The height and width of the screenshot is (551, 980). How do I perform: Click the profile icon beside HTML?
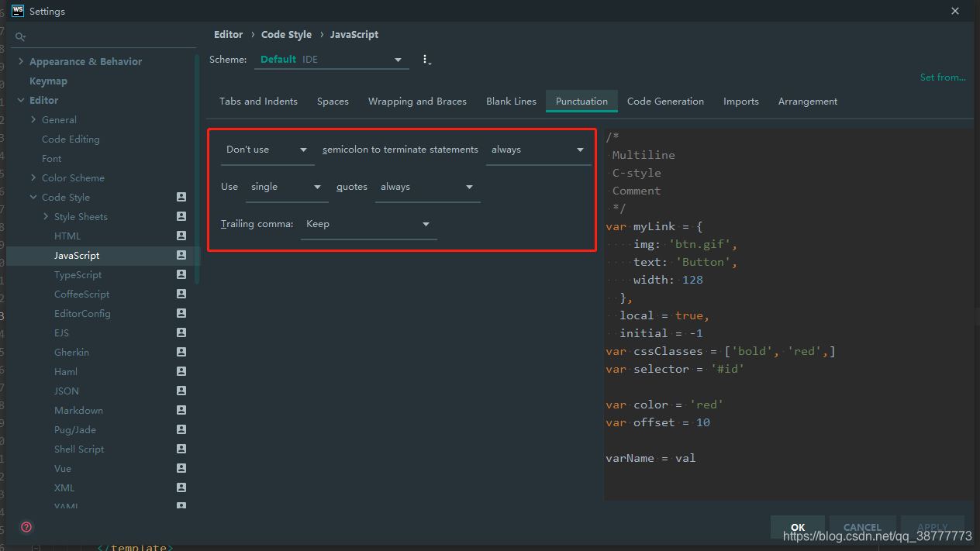[x=181, y=236]
